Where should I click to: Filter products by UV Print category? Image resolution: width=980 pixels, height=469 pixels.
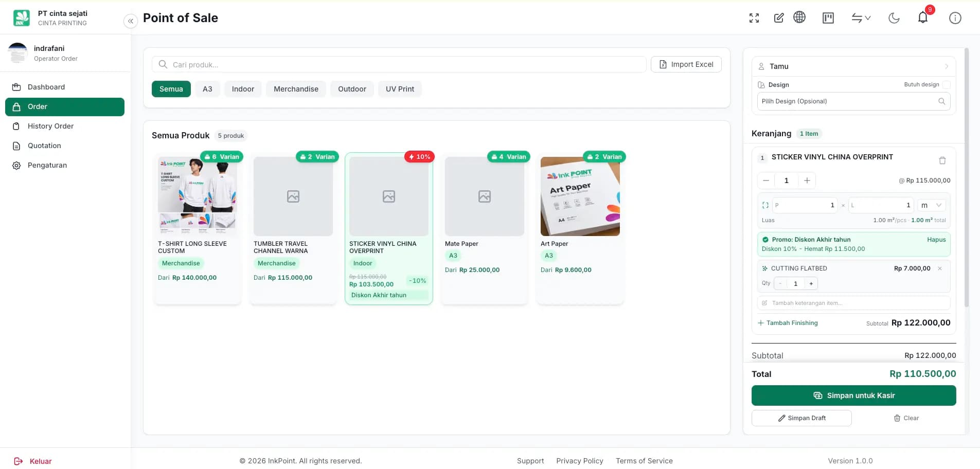click(x=400, y=89)
